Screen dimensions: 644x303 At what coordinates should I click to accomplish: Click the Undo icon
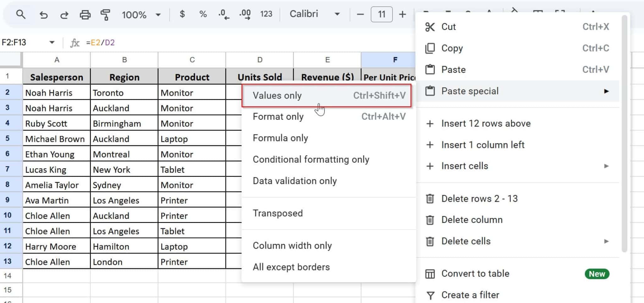[x=44, y=14]
